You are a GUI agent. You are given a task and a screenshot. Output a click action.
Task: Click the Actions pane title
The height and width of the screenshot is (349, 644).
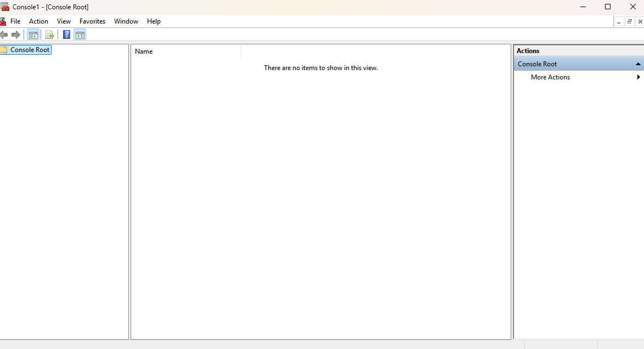pos(528,51)
